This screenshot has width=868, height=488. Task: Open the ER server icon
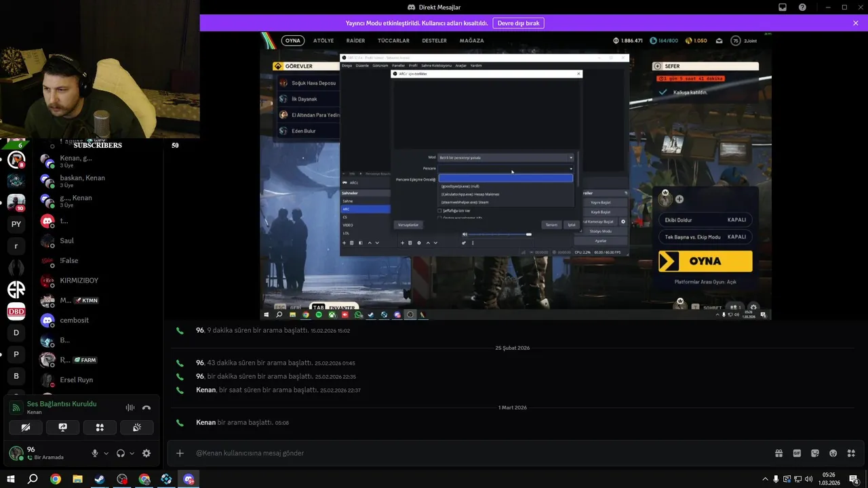tap(16, 289)
